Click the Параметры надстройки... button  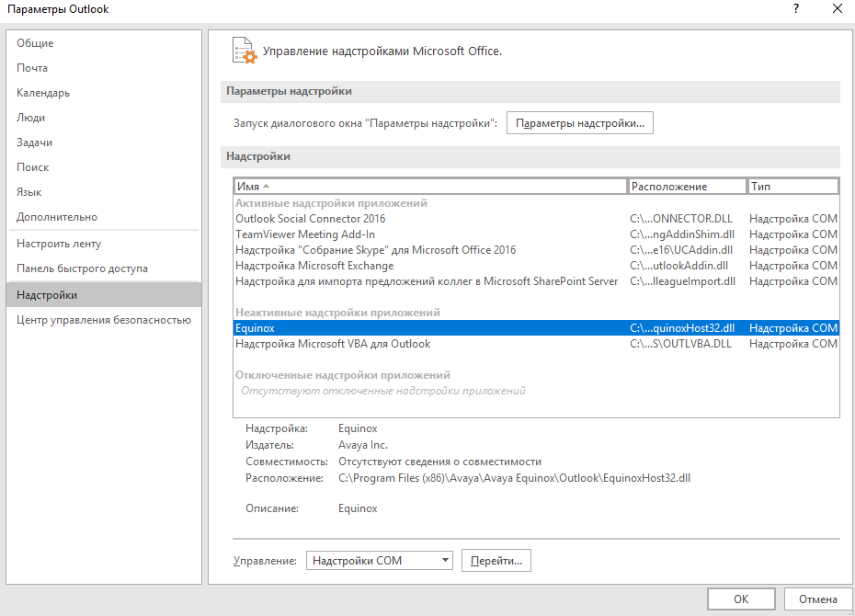coord(579,123)
